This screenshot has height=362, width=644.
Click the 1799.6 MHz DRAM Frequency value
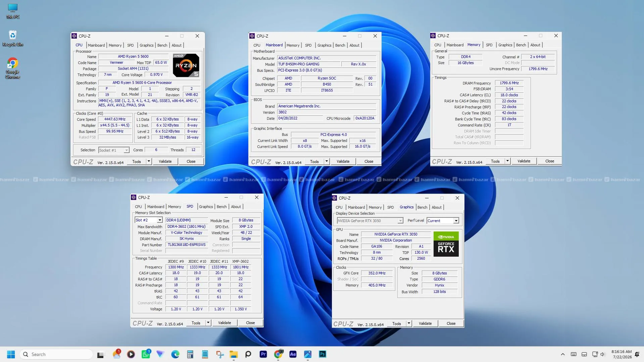point(509,83)
